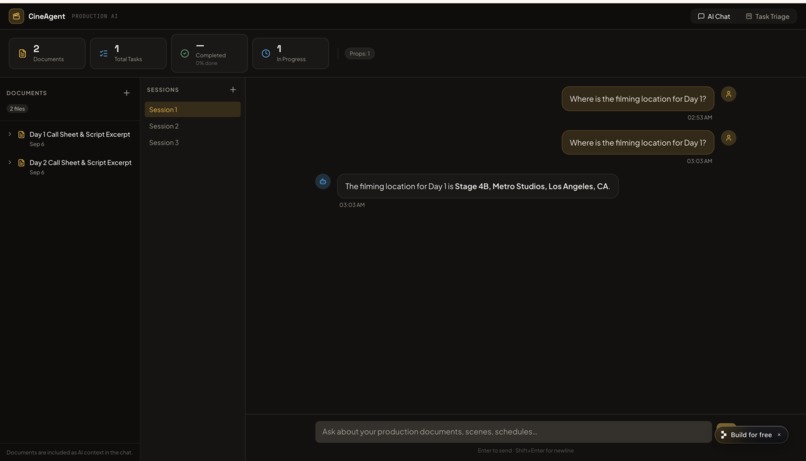Image resolution: width=806 pixels, height=461 pixels.
Task: Click the Total Tasks list icon
Action: (x=103, y=53)
